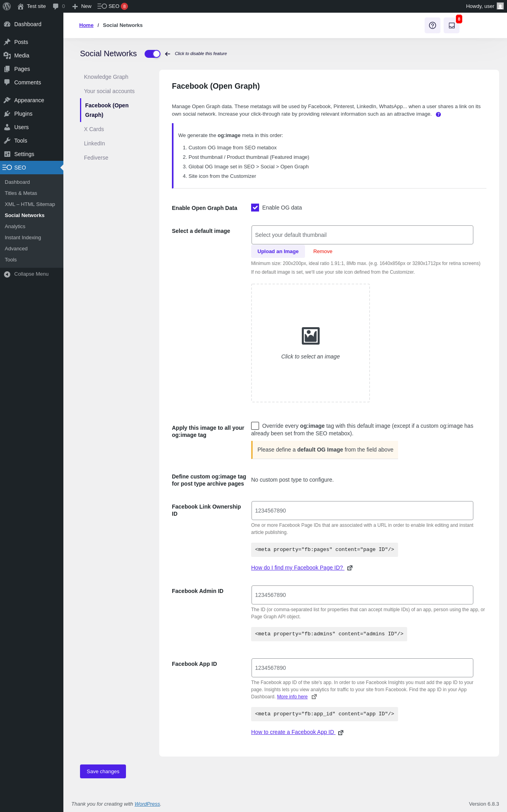Click the New content plus icon
The width and height of the screenshot is (507, 812).
click(x=75, y=6)
